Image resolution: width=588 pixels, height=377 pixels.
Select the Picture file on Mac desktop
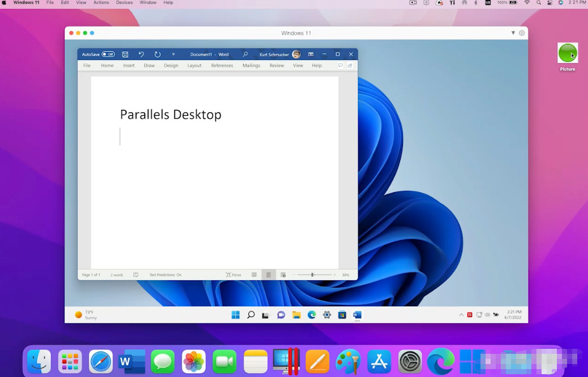point(568,54)
